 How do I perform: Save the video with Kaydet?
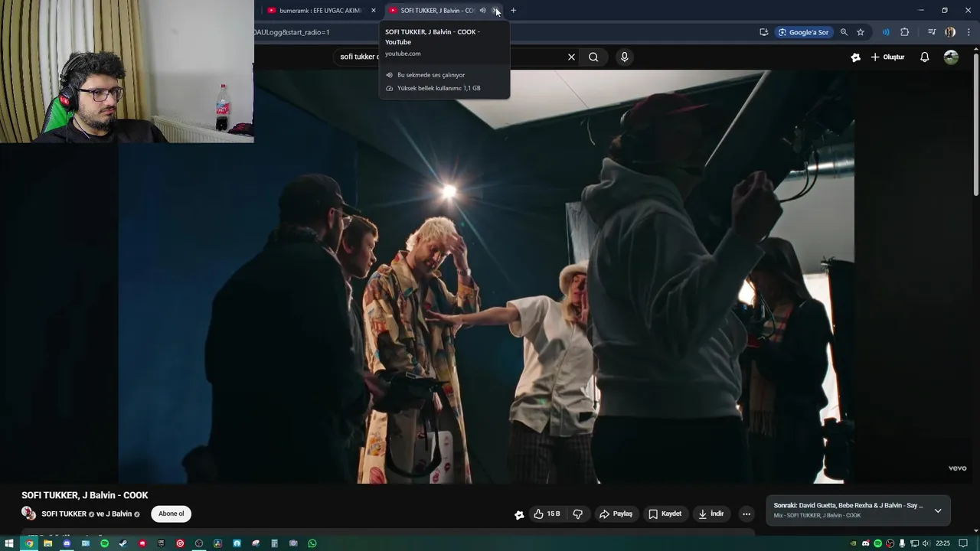pyautogui.click(x=665, y=514)
